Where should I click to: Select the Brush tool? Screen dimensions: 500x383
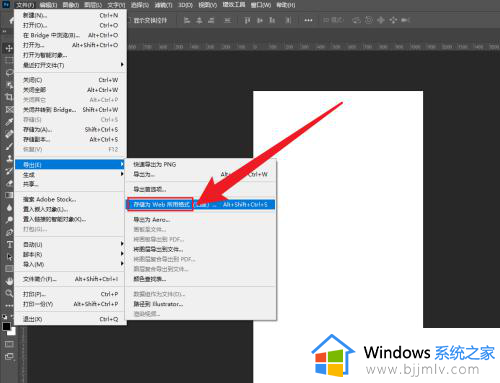tap(9, 146)
